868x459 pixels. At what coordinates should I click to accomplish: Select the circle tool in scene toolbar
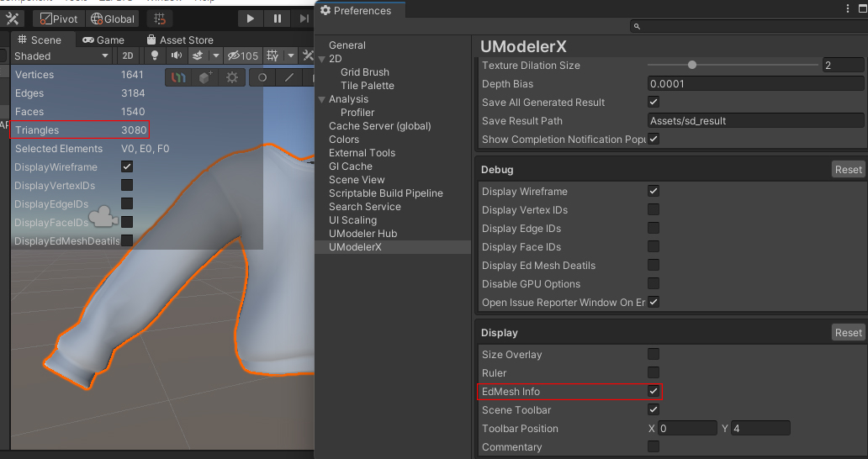tap(262, 77)
